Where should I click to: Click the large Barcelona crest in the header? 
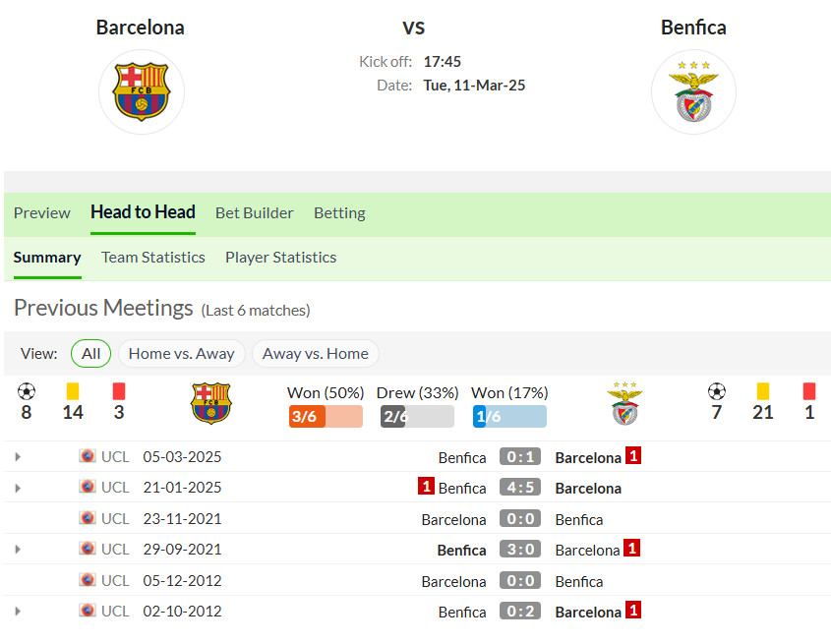[x=141, y=91]
